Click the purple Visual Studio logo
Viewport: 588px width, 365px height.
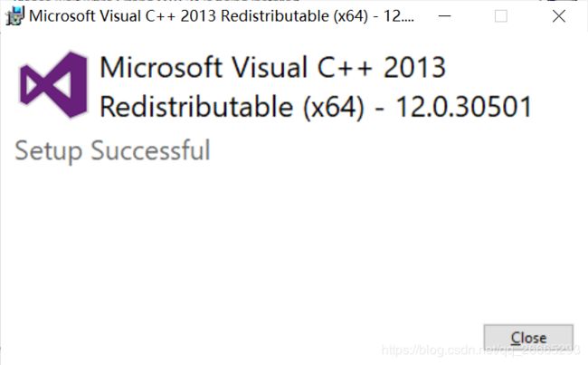[x=53, y=85]
